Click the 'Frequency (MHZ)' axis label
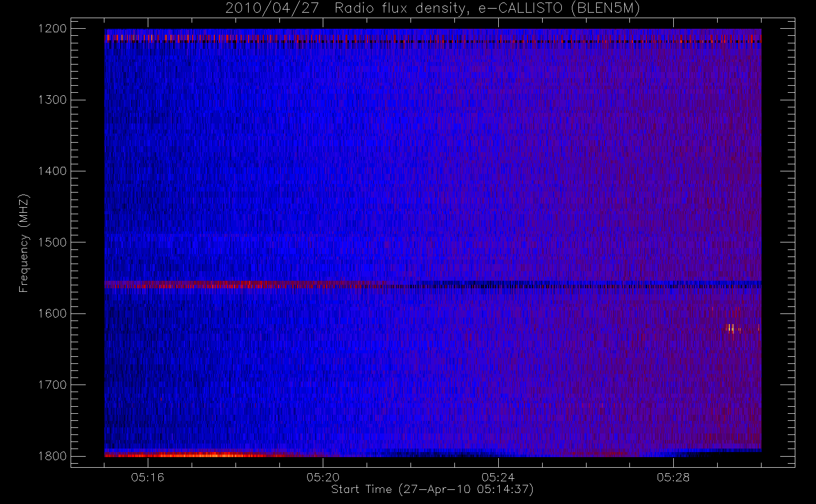Viewport: 816px width, 504px height. click(x=24, y=243)
